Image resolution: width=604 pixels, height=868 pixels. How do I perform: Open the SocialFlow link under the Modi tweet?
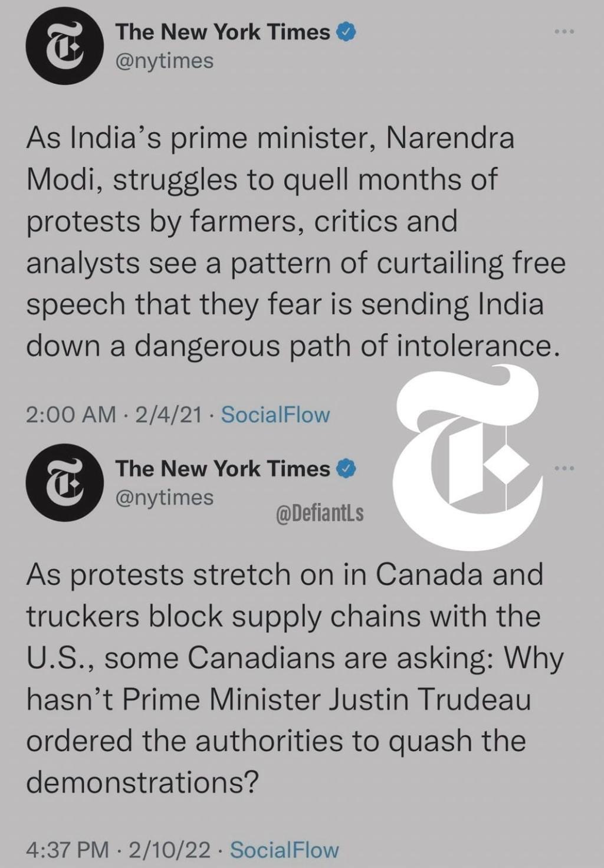pos(275,415)
